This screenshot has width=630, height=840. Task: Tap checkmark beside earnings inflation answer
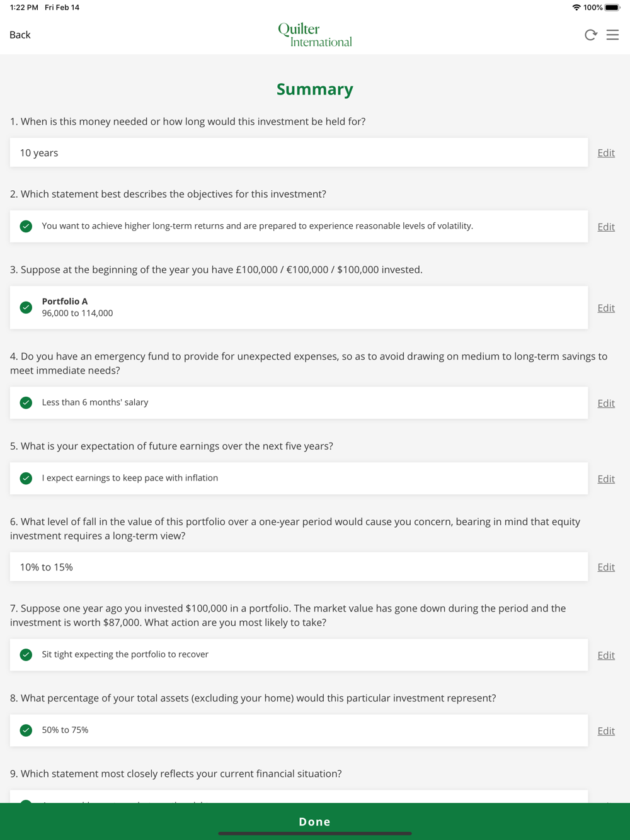click(x=26, y=479)
